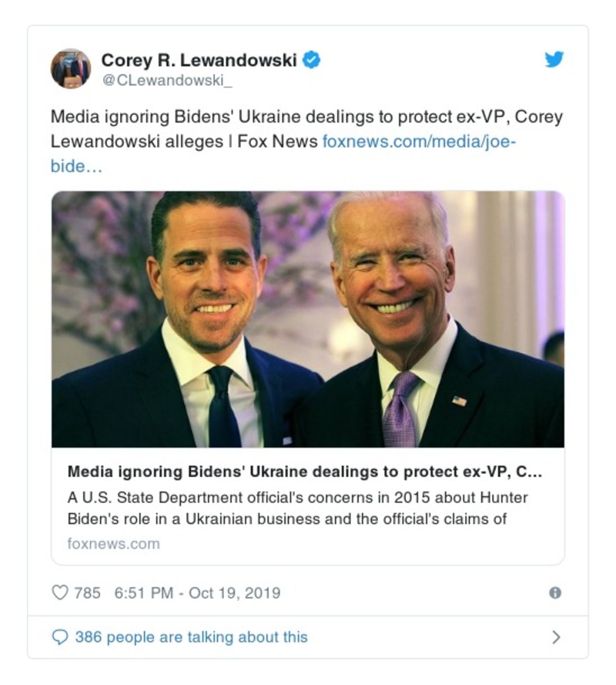Click the "Lewandowski alleges | Fox News" tweet text

click(185, 142)
